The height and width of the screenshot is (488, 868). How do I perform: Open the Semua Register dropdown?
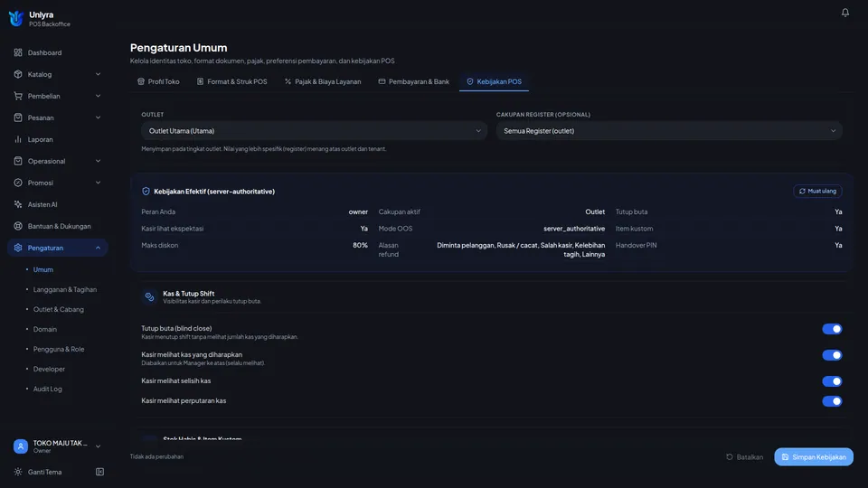[669, 131]
